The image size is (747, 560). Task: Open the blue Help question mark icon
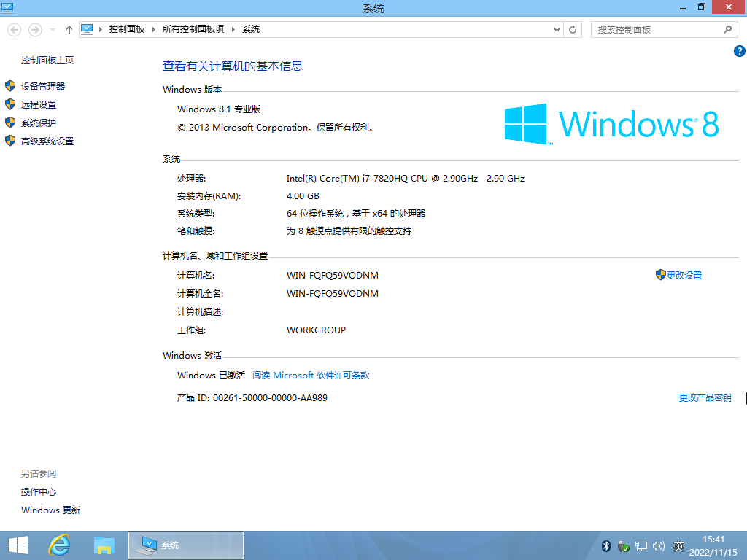(x=740, y=51)
